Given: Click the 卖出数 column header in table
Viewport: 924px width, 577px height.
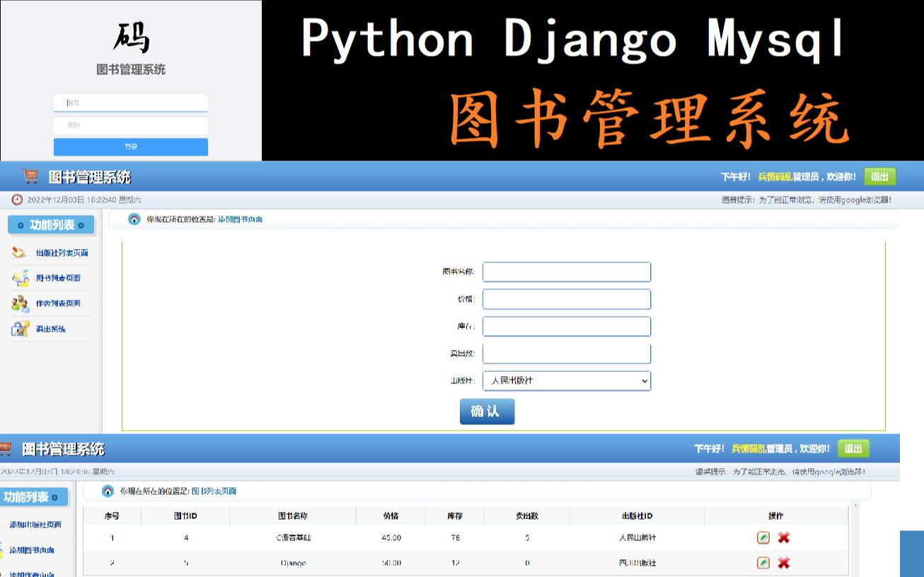Looking at the screenshot, I should [x=527, y=516].
